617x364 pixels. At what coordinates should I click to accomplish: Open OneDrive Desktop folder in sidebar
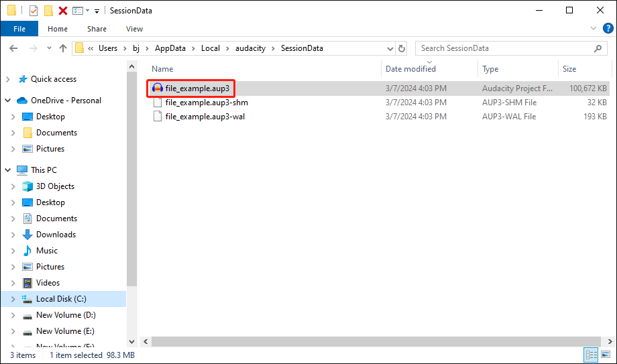click(x=50, y=117)
